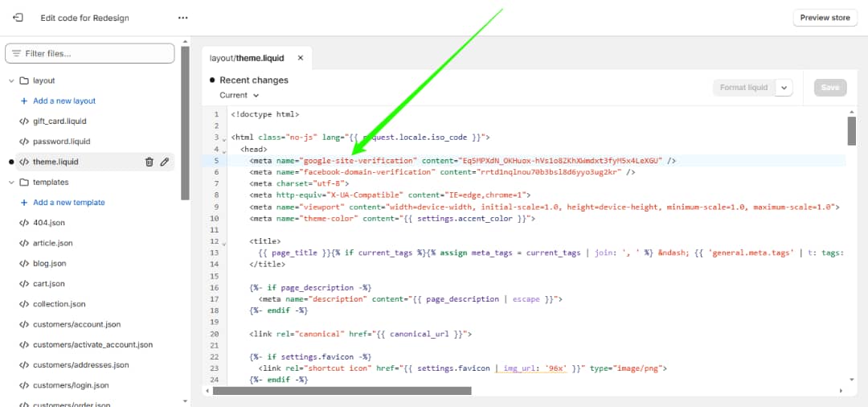Open collection.json template file

pos(59,304)
